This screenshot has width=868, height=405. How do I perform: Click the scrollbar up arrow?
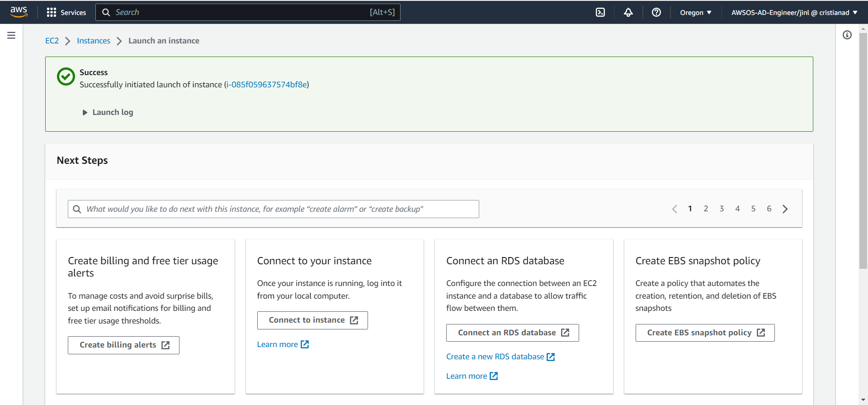click(x=863, y=29)
